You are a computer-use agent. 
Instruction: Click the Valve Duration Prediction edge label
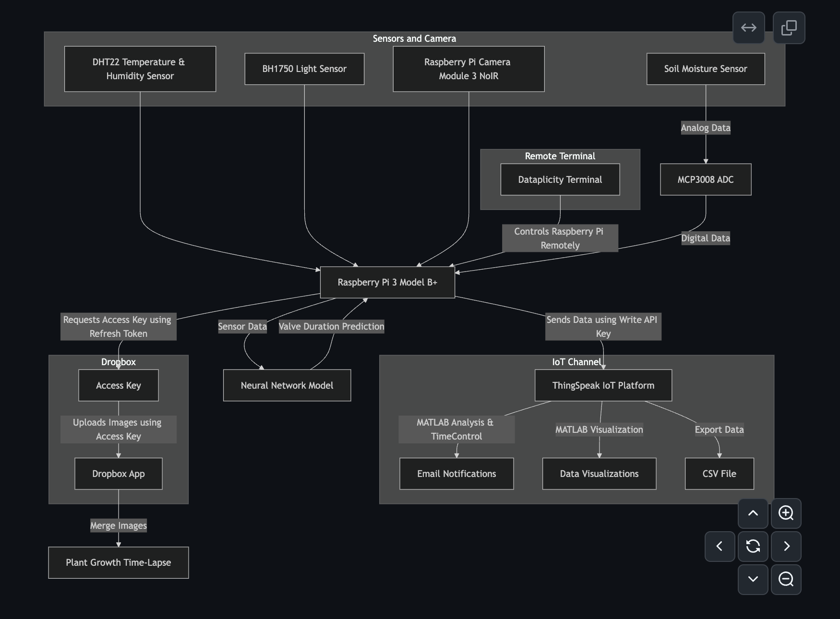(x=331, y=326)
